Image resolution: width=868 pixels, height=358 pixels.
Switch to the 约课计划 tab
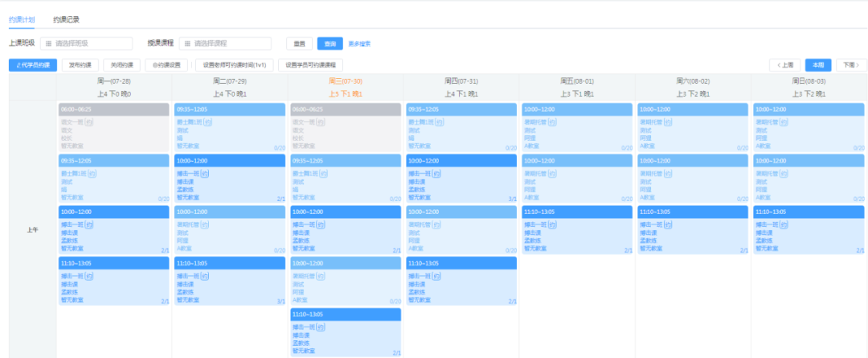pos(22,19)
